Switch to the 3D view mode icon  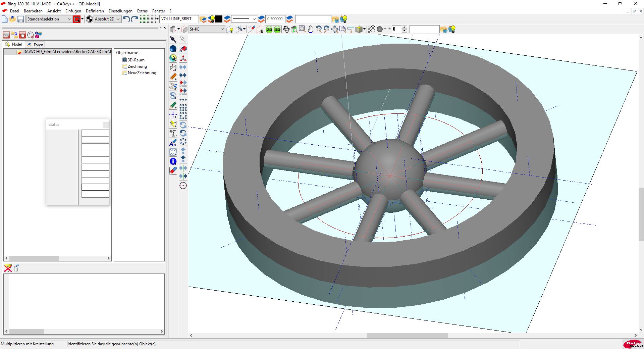tap(277, 30)
